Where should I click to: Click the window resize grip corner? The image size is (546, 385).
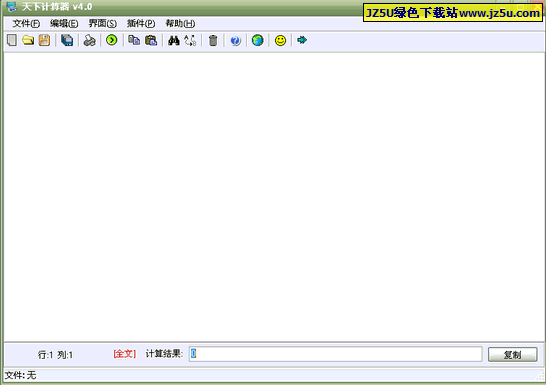pyautogui.click(x=540, y=377)
